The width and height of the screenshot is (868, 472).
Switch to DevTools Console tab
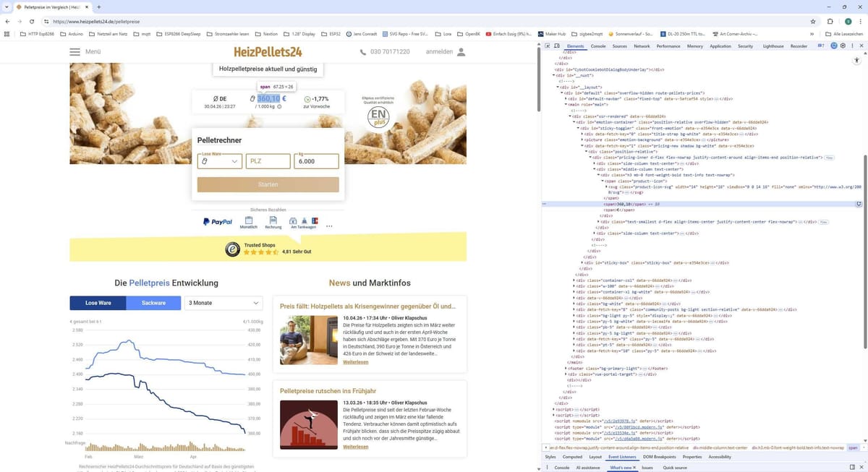point(598,46)
